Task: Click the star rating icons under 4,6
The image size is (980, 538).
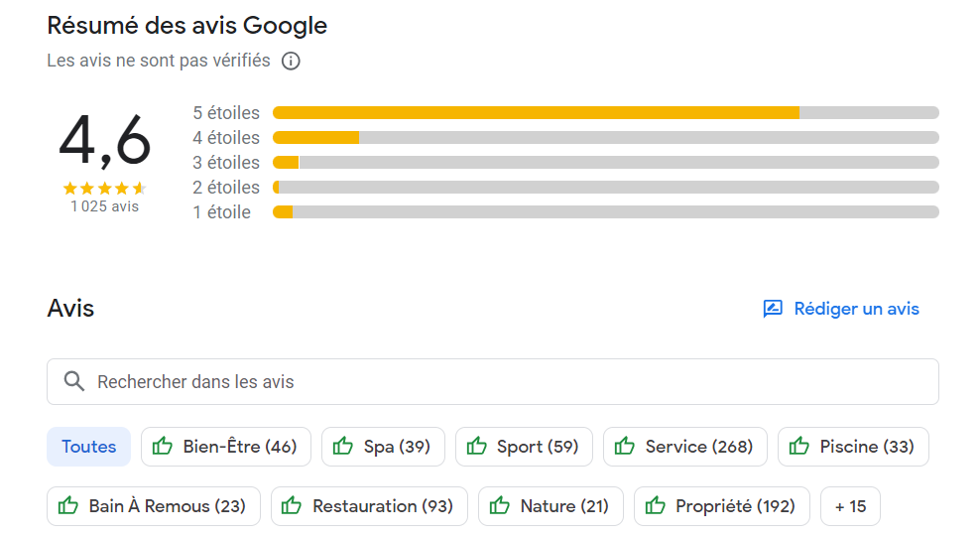Action: tap(104, 188)
